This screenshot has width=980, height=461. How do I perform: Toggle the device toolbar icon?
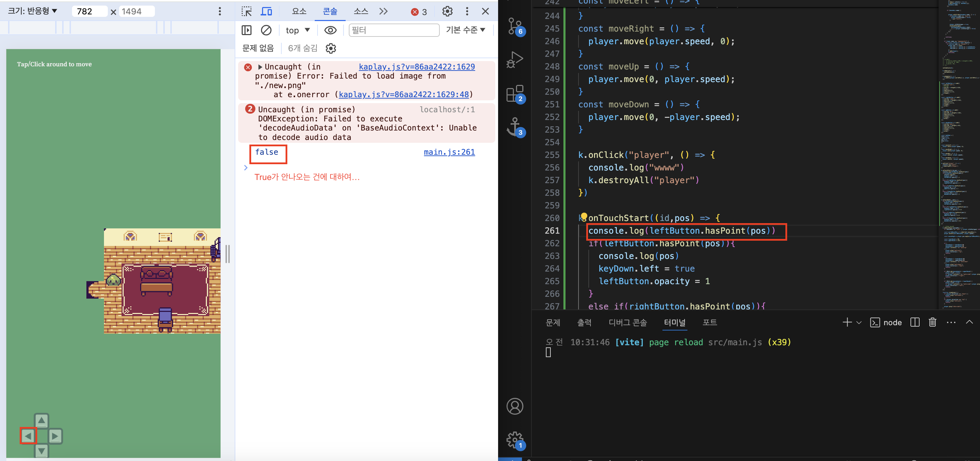tap(266, 11)
